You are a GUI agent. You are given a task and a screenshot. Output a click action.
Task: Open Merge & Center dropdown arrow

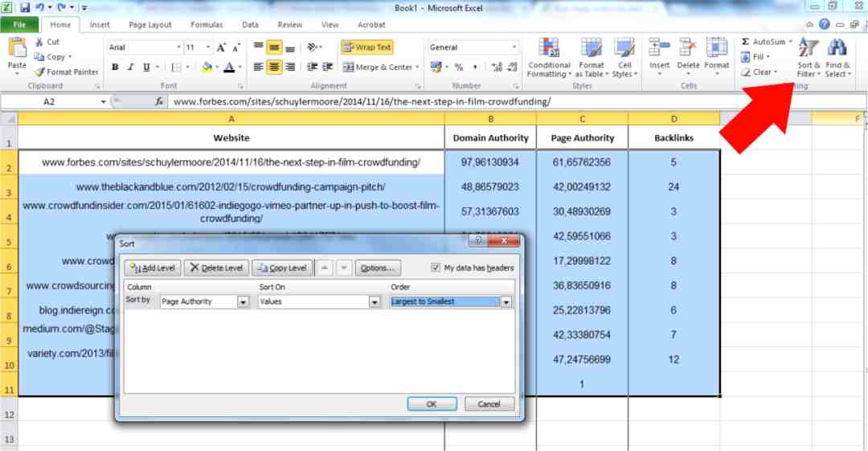[x=417, y=67]
